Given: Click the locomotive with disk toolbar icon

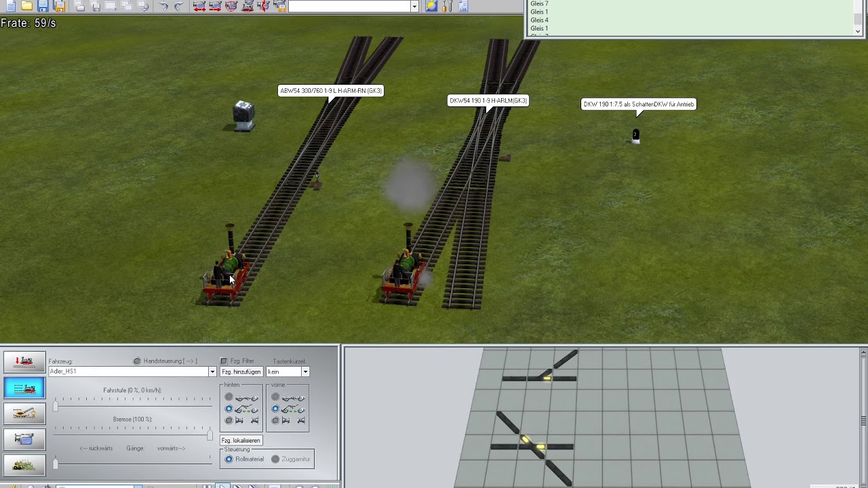Looking at the screenshot, I should click(x=279, y=6).
